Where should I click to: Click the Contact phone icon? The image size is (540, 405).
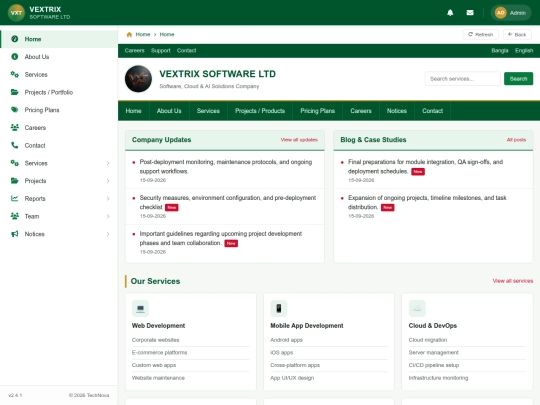[x=14, y=145]
